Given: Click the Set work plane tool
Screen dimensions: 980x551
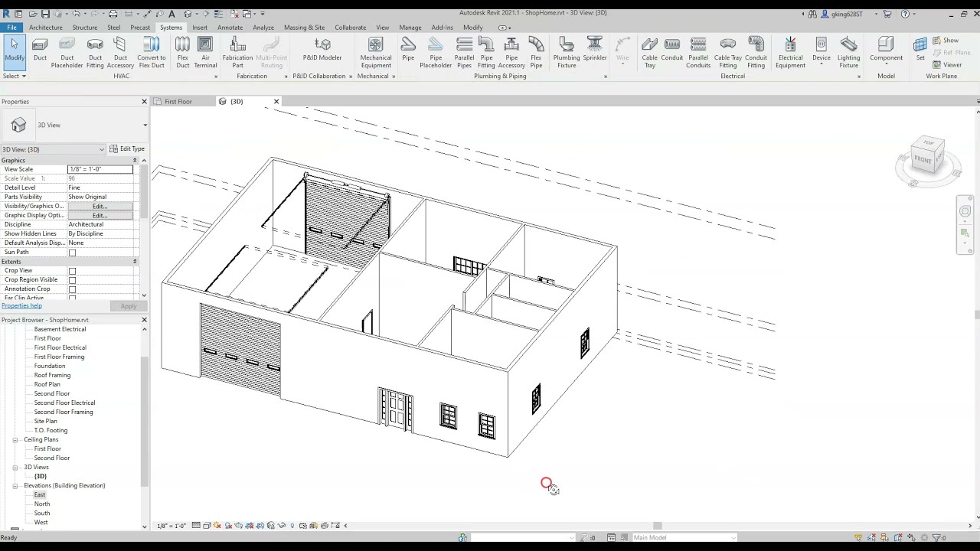Looking at the screenshot, I should (x=920, y=49).
